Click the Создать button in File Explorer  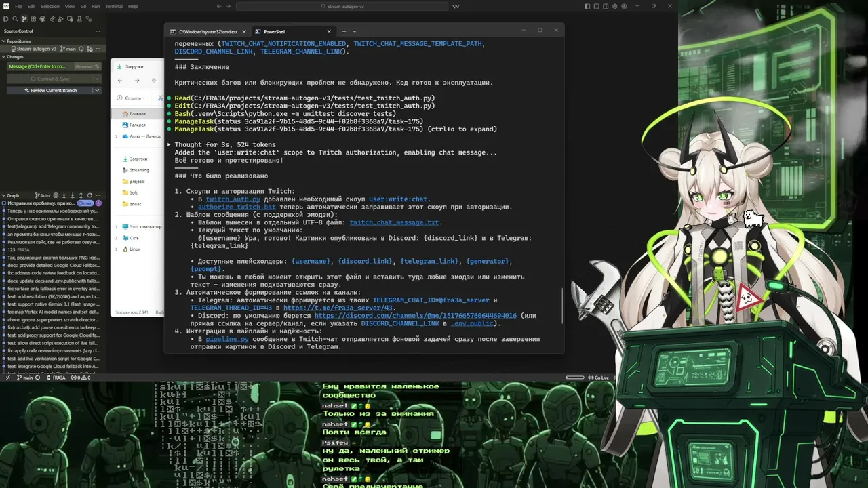(131, 98)
